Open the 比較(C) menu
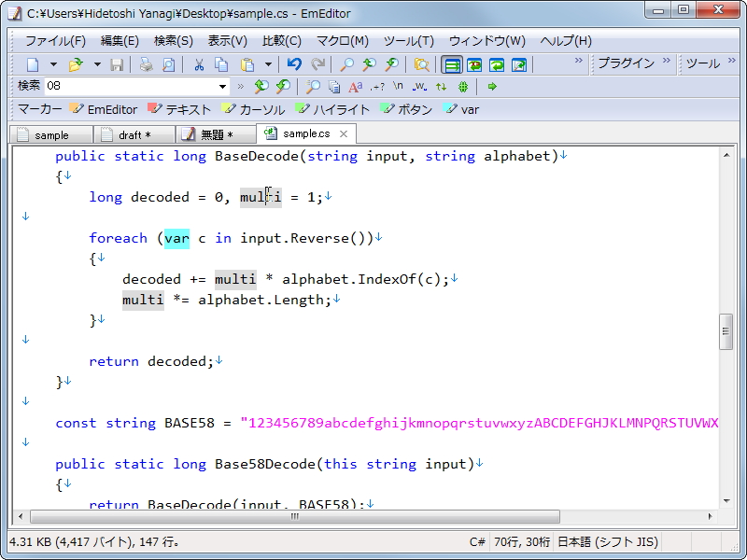Image resolution: width=747 pixels, height=560 pixels. 282,41
